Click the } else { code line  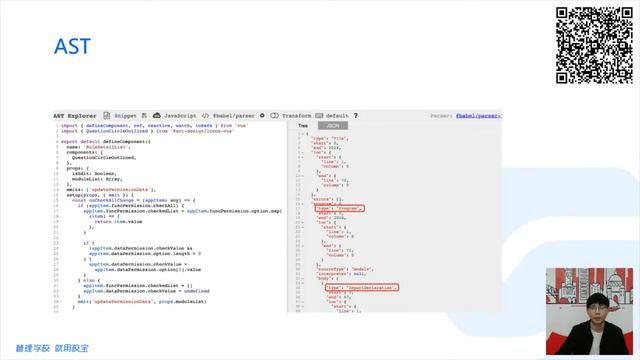click(89, 280)
